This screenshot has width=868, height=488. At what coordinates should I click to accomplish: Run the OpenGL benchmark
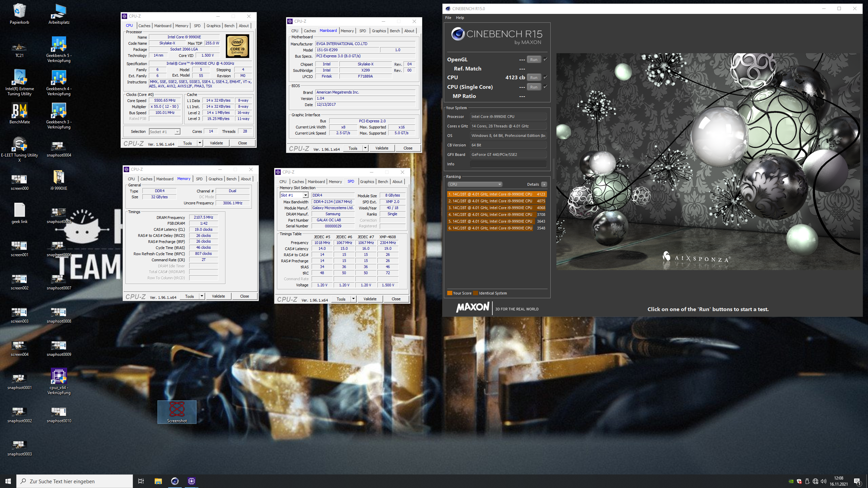pyautogui.click(x=534, y=60)
